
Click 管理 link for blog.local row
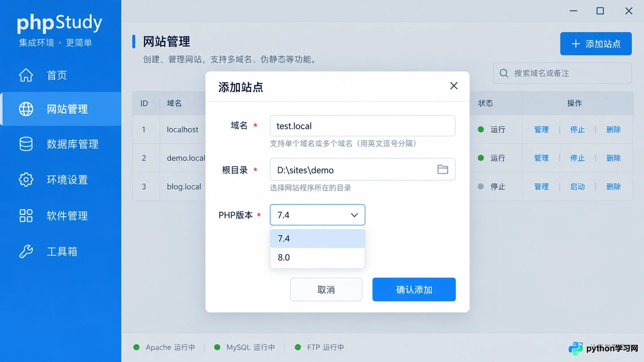click(x=542, y=187)
